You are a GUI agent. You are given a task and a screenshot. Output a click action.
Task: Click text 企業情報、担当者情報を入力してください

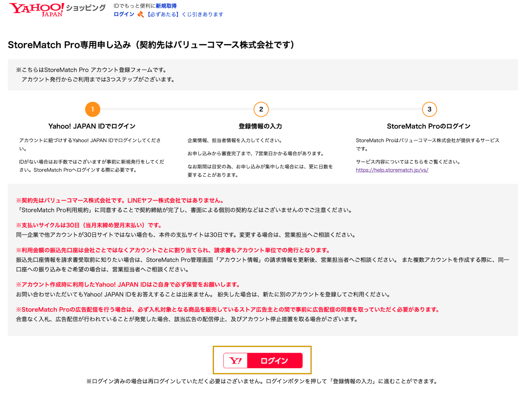235,140
